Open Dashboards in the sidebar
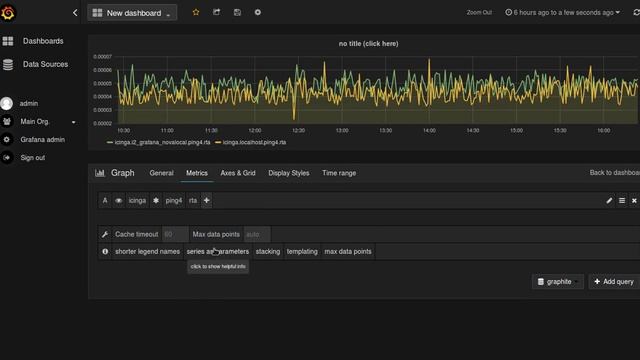Screen dimensions: 640x360 (43, 41)
